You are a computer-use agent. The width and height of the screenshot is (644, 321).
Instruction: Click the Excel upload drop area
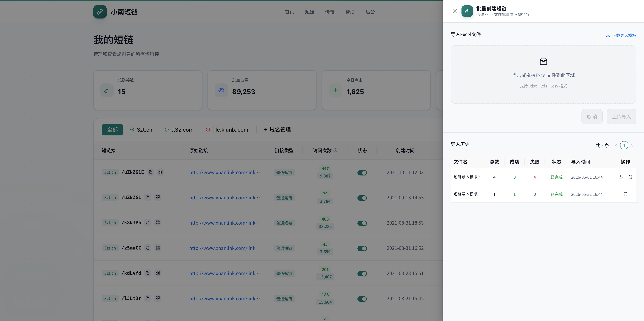point(543,74)
